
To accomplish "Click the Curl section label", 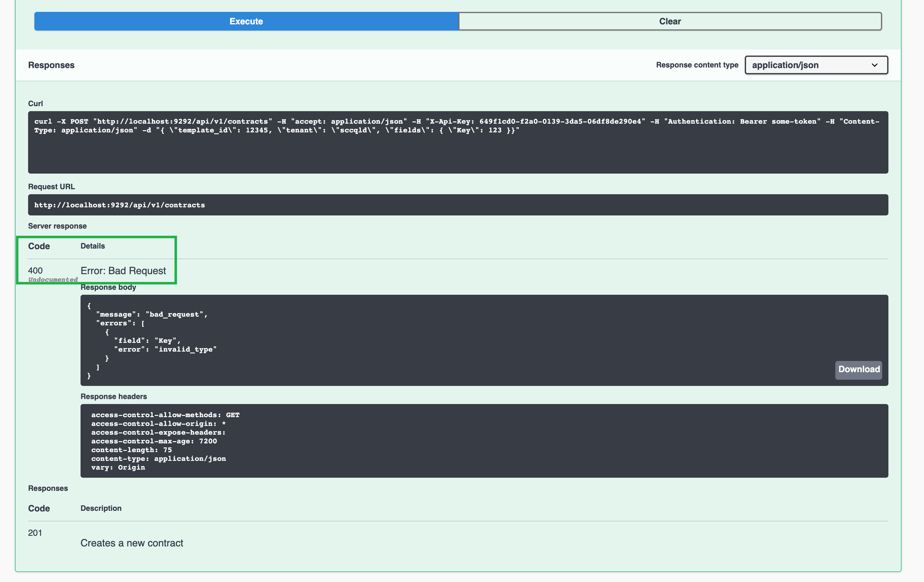I will click(35, 104).
